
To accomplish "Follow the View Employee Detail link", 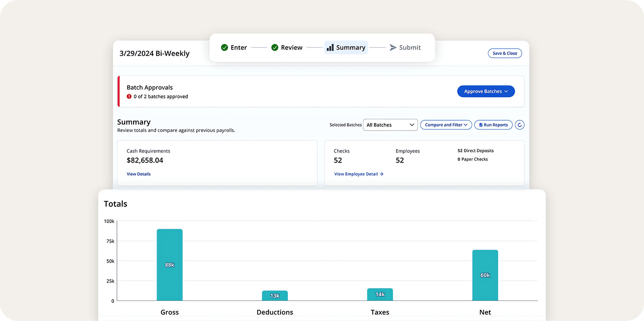I will click(356, 174).
